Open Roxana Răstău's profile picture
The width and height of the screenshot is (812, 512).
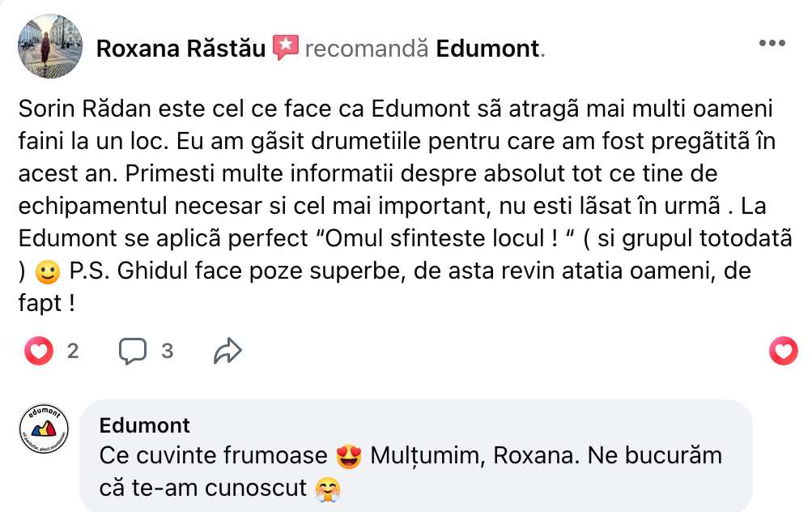coord(50,46)
